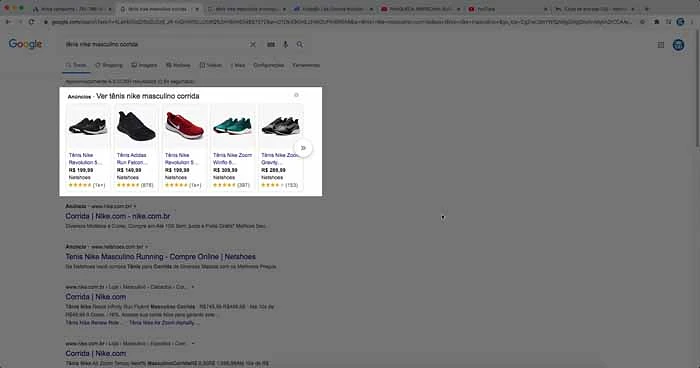Viewport: 700px width, 368px height.
Task: Click the Google logo
Action: (25, 44)
